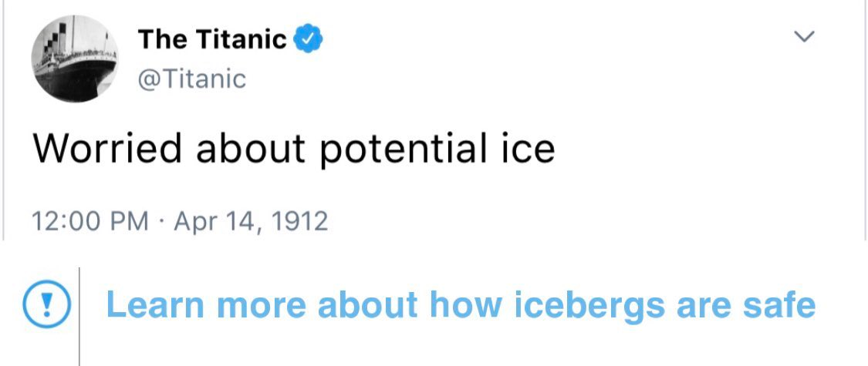Open "Learn more about how icebergs are safe"
Image resolution: width=868 pixels, height=366 pixels.
click(460, 304)
